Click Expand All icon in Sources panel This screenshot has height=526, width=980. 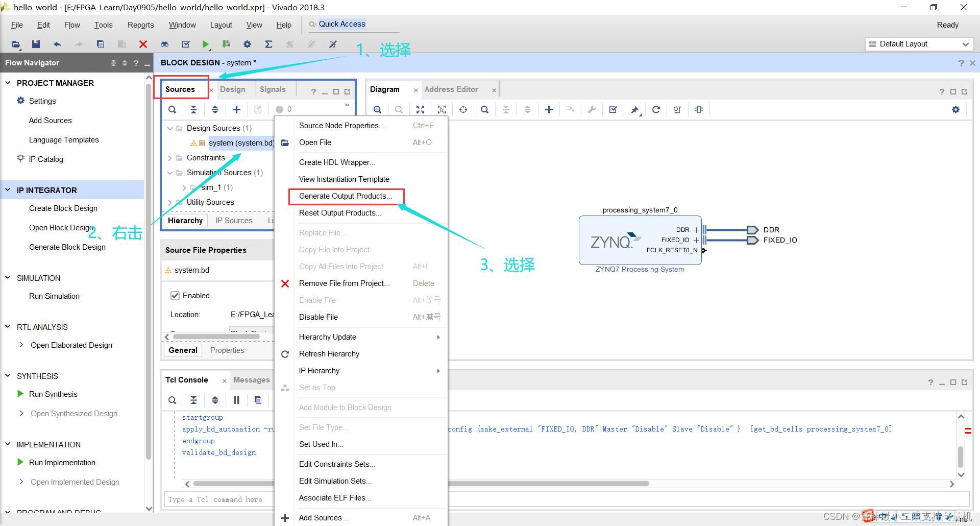point(215,109)
